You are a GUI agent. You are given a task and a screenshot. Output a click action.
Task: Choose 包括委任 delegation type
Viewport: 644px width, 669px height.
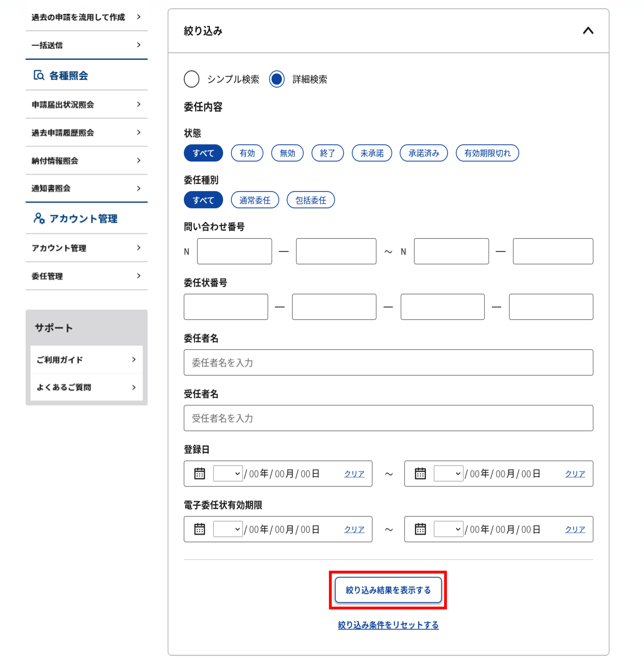pyautogui.click(x=311, y=200)
